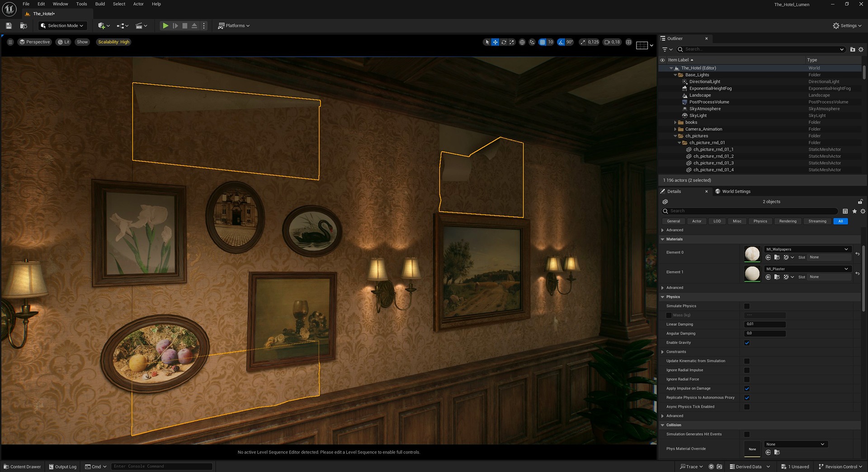Create a new folder in the Outliner
This screenshot has height=472, width=868.
coord(853,49)
